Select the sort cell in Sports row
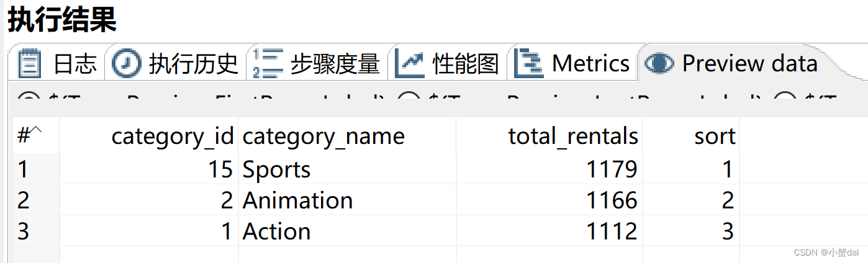Viewport: 868px width, 263px height. pyautogui.click(x=690, y=169)
